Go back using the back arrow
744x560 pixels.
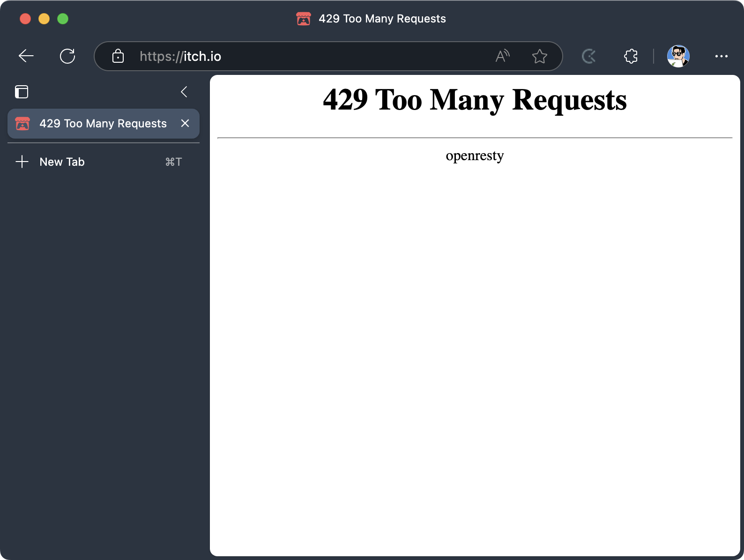[26, 56]
